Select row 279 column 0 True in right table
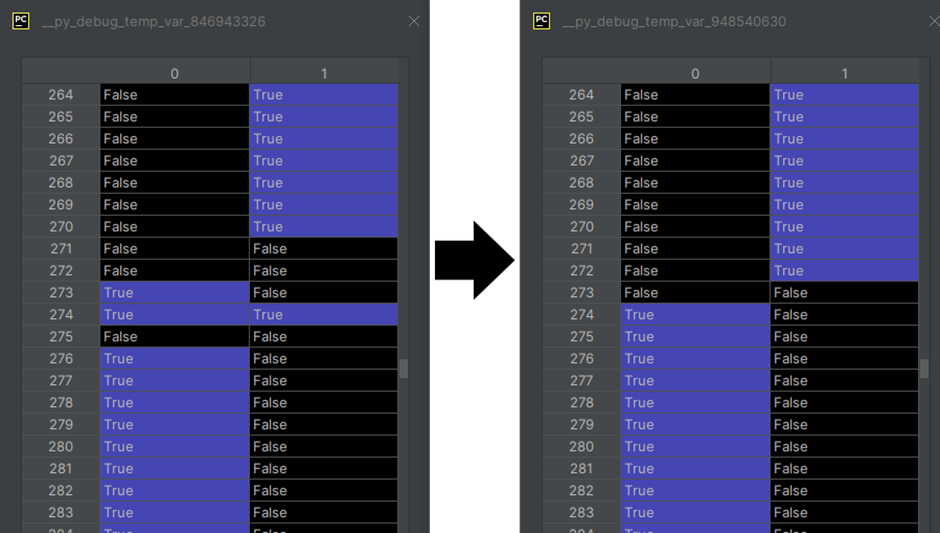 (695, 424)
